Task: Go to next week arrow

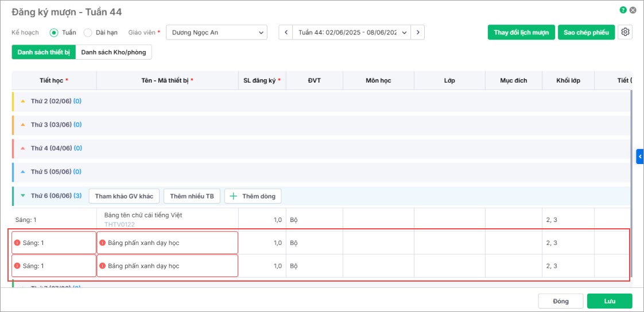Action: [x=419, y=33]
